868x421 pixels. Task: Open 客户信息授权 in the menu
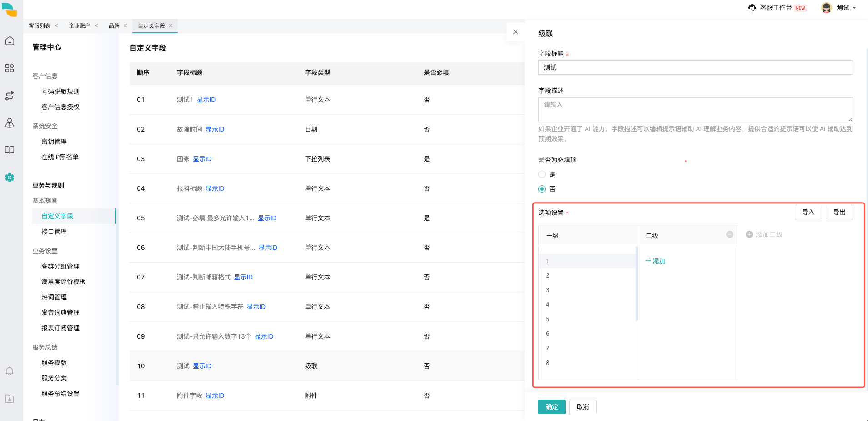pyautogui.click(x=60, y=107)
